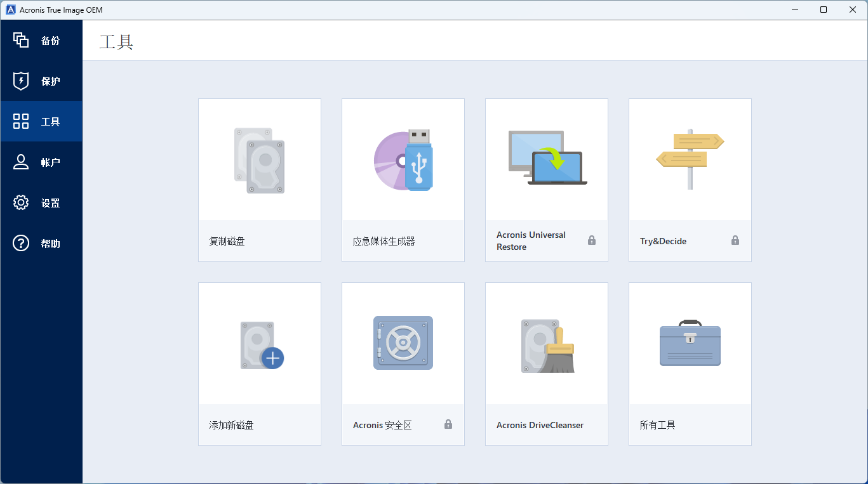Click the Acronis Universal Restore computers icon

547,159
